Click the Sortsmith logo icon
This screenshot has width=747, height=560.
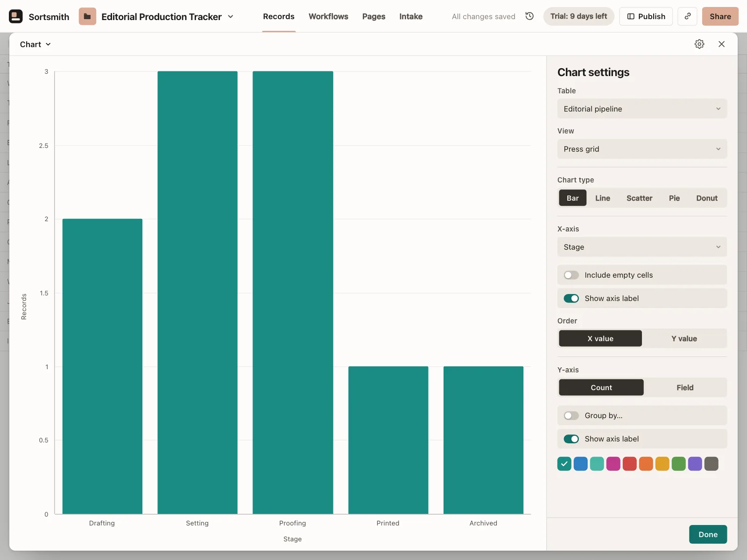pyautogui.click(x=16, y=16)
